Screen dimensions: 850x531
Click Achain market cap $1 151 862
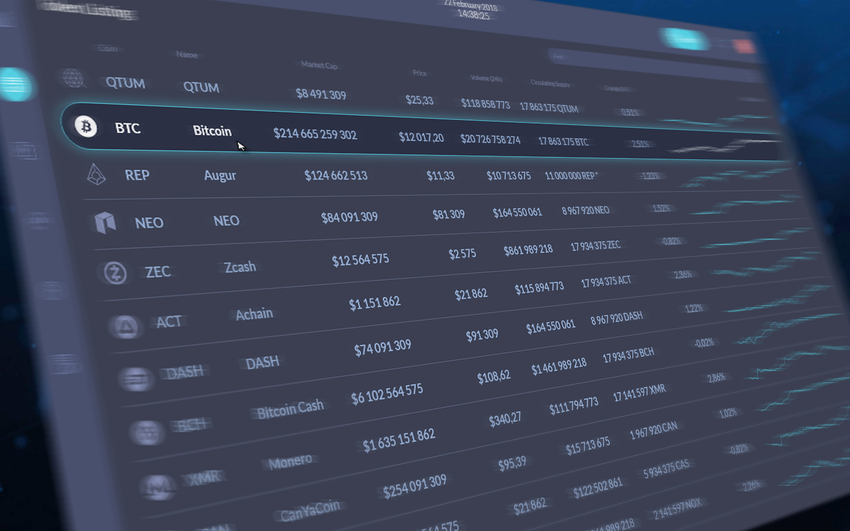pyautogui.click(x=374, y=303)
